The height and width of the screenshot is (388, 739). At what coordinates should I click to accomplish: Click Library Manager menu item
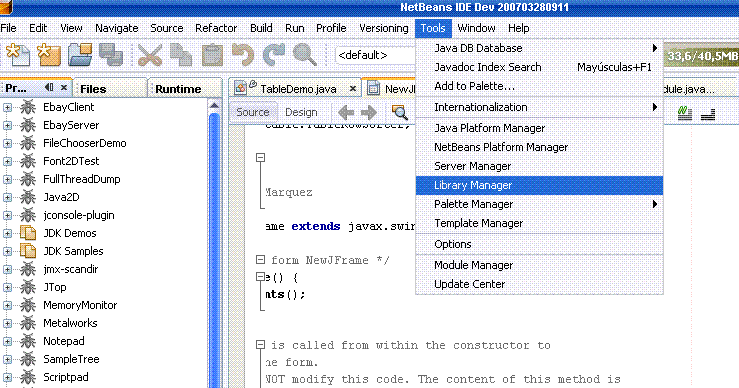point(539,185)
